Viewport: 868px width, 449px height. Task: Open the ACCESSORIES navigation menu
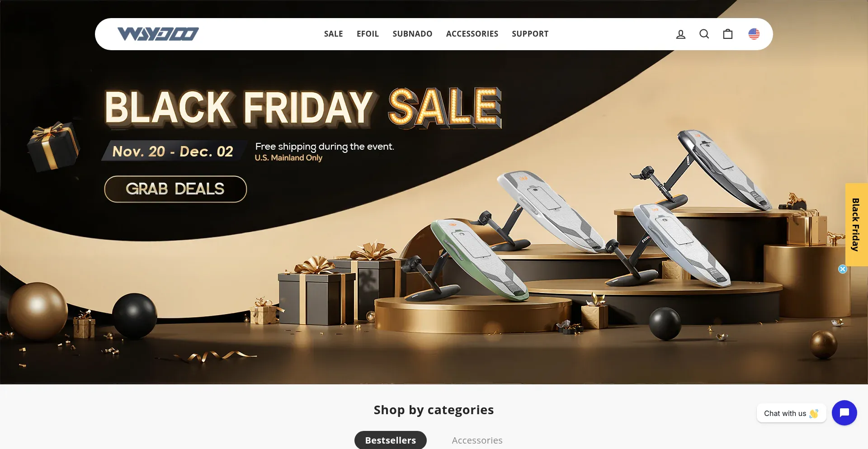(x=472, y=34)
